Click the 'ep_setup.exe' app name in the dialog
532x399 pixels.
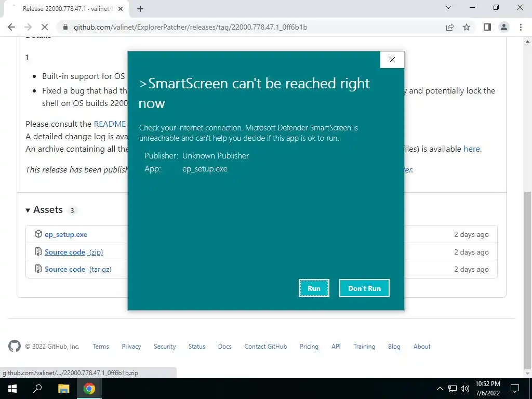tap(205, 169)
